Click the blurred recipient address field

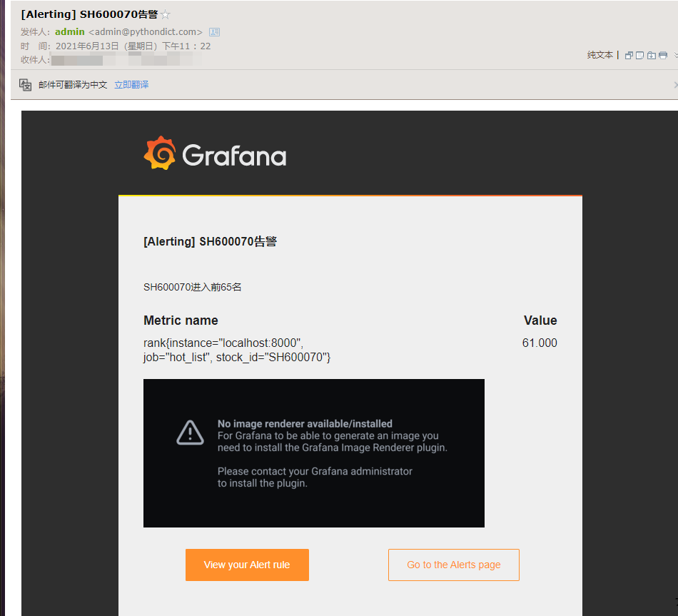[x=126, y=59]
